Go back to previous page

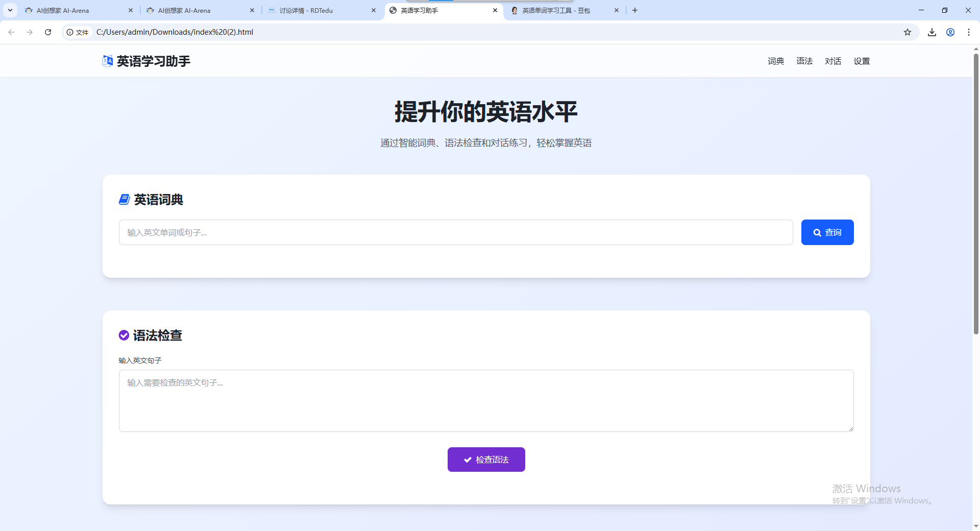point(11,32)
